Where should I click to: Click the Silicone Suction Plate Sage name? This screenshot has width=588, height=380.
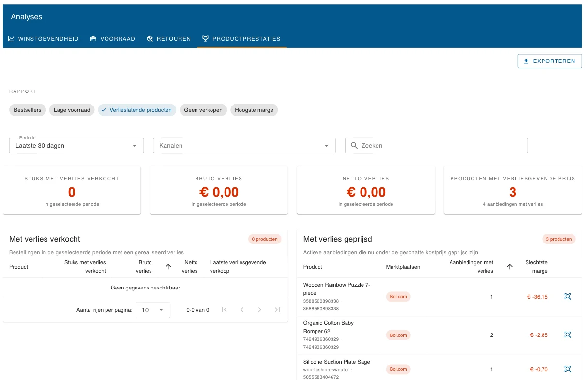coord(336,362)
